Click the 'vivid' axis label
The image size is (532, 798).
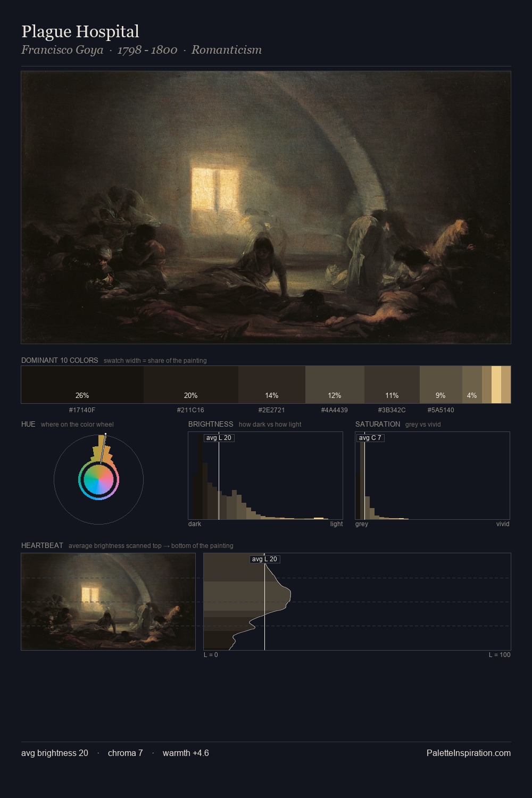[503, 524]
